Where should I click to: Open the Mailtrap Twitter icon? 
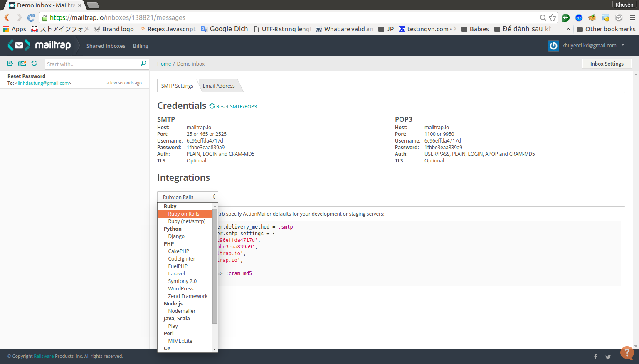click(x=608, y=357)
